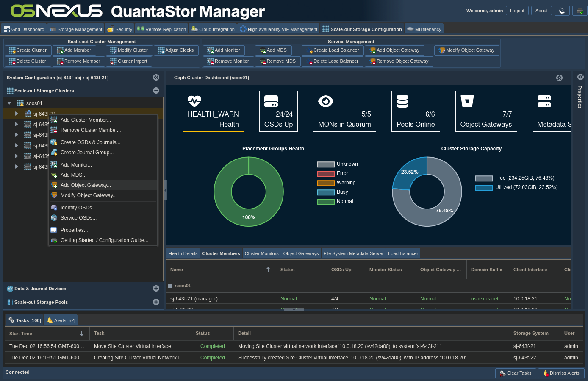Switch to the Cluster Monitors tab
Screen dimensions: 588x381
(x=261, y=253)
